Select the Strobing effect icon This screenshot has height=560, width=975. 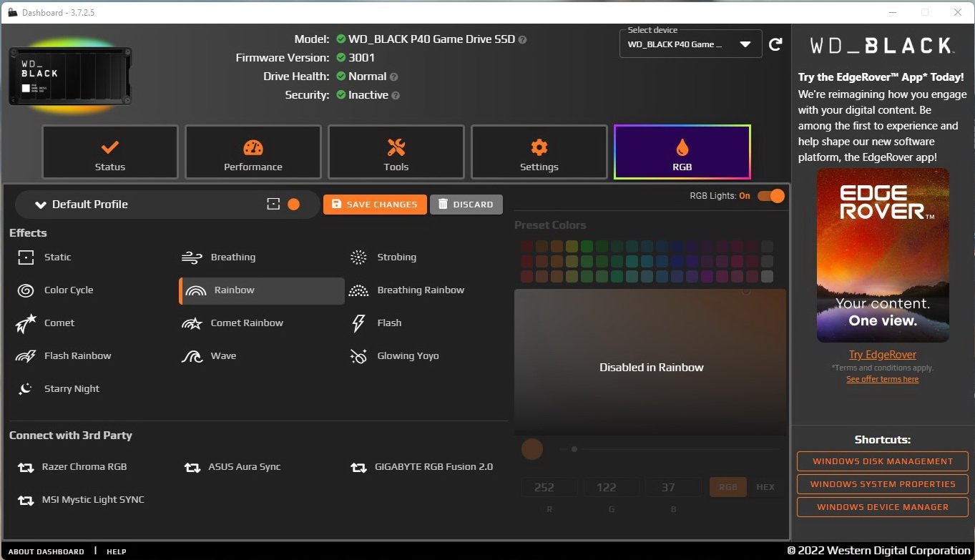[358, 257]
